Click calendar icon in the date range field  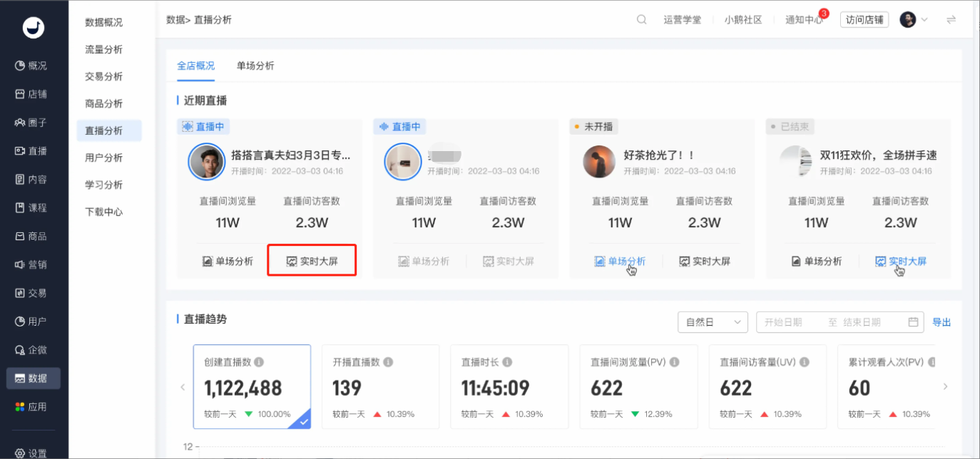coord(913,322)
